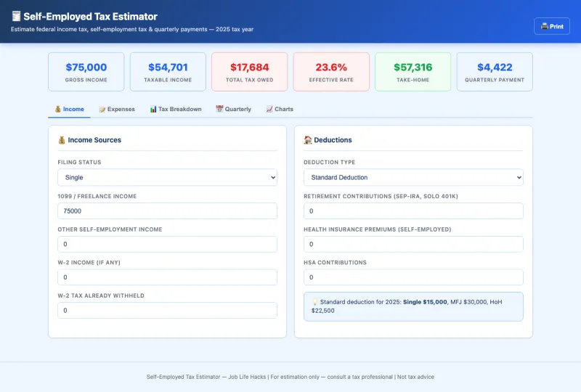Switch to the Expenses tab
581x392 pixels.
(x=117, y=109)
